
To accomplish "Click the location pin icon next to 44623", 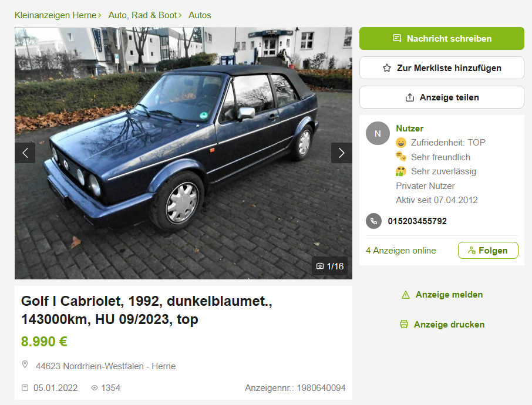I will point(25,365).
